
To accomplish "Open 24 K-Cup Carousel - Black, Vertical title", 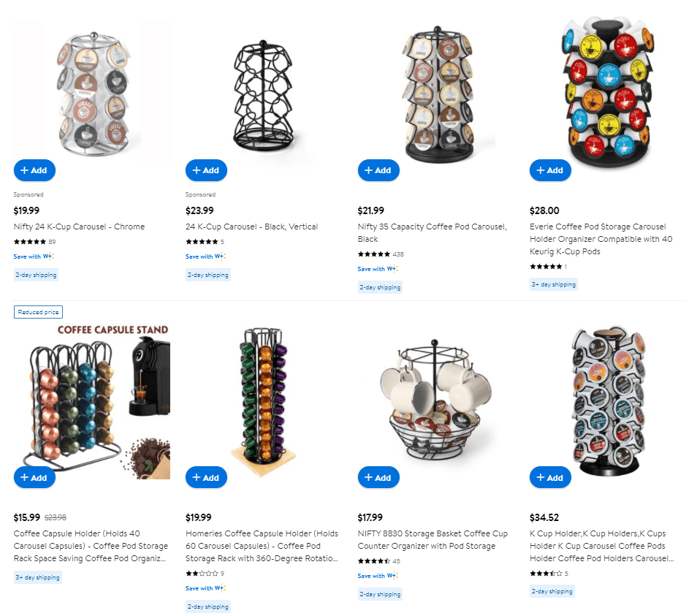I will pos(251,227).
